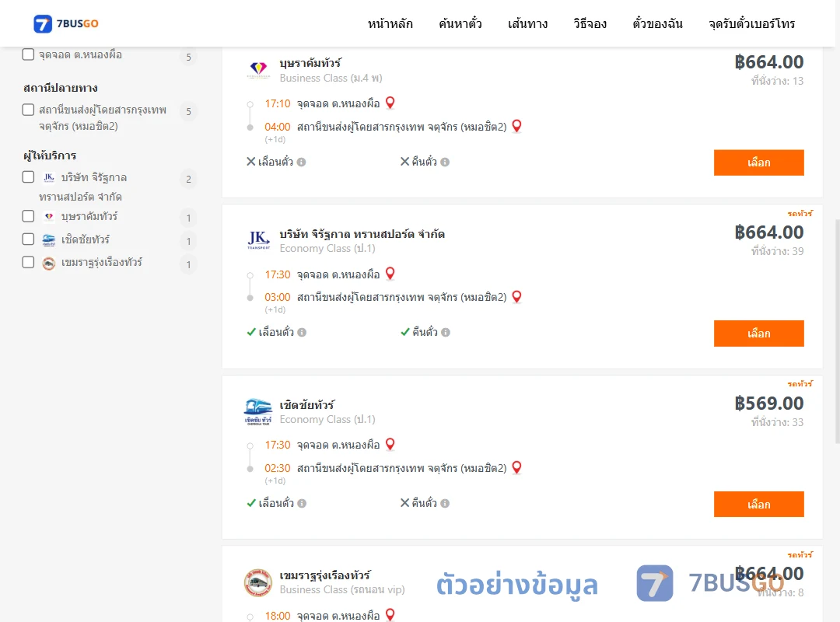
Task: Click the Business Class (ม.4 พ) label
Action: (331, 79)
